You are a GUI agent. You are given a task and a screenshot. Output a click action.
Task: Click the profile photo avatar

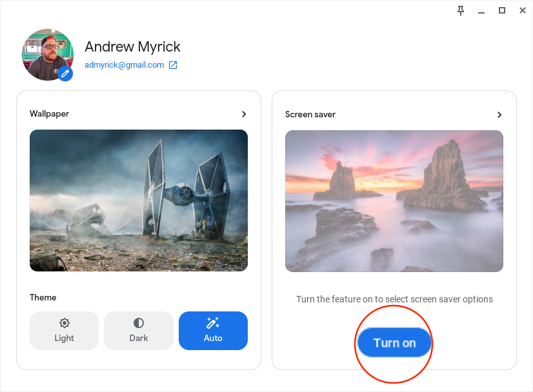pyautogui.click(x=48, y=55)
